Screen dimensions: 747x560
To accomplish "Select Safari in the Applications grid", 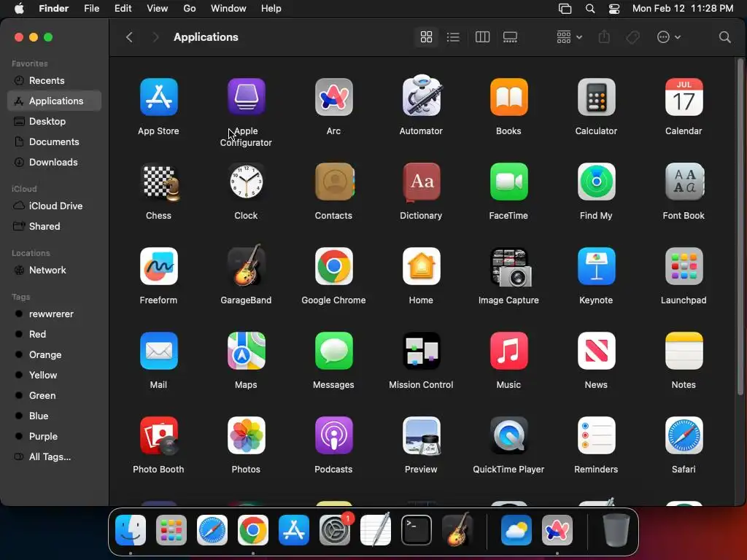I will pyautogui.click(x=684, y=435).
